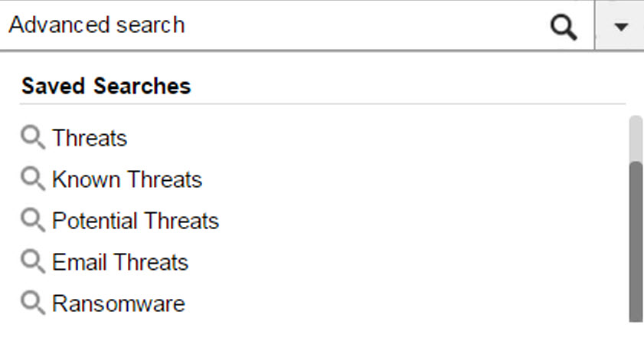
Task: Choose the Known Threats saved search
Action: coord(127,180)
